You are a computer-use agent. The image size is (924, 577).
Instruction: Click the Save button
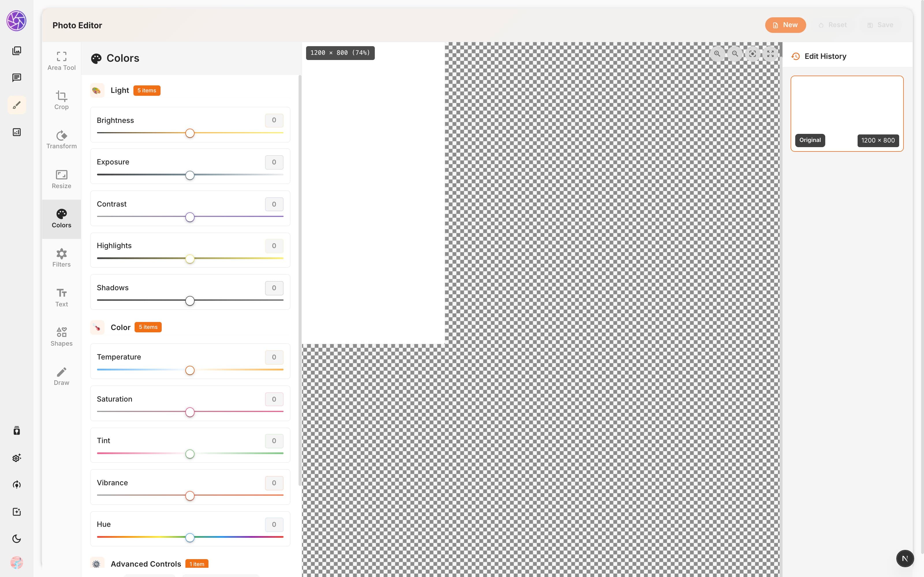pos(880,25)
